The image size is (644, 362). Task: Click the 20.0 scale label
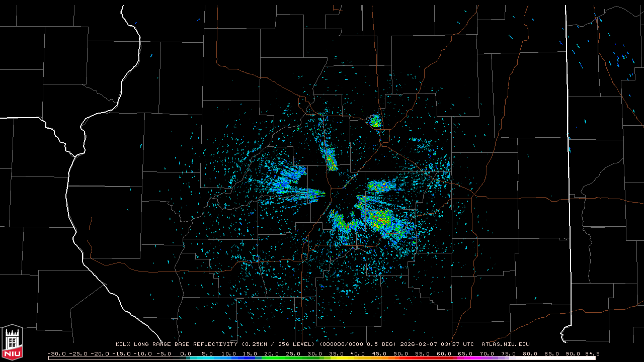pyautogui.click(x=272, y=353)
